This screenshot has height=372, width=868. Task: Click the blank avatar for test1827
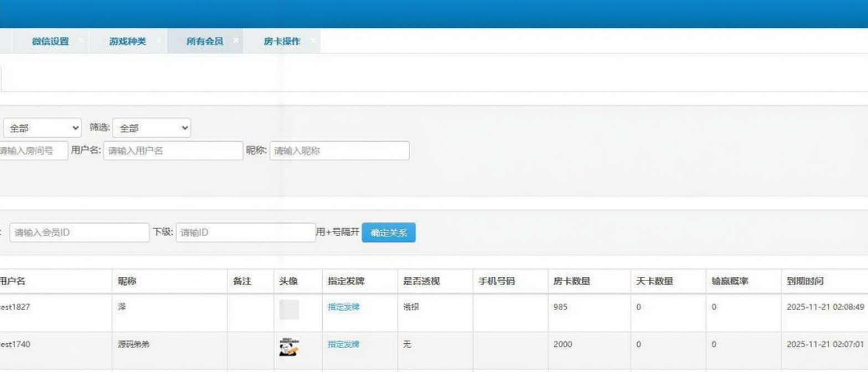(289, 309)
